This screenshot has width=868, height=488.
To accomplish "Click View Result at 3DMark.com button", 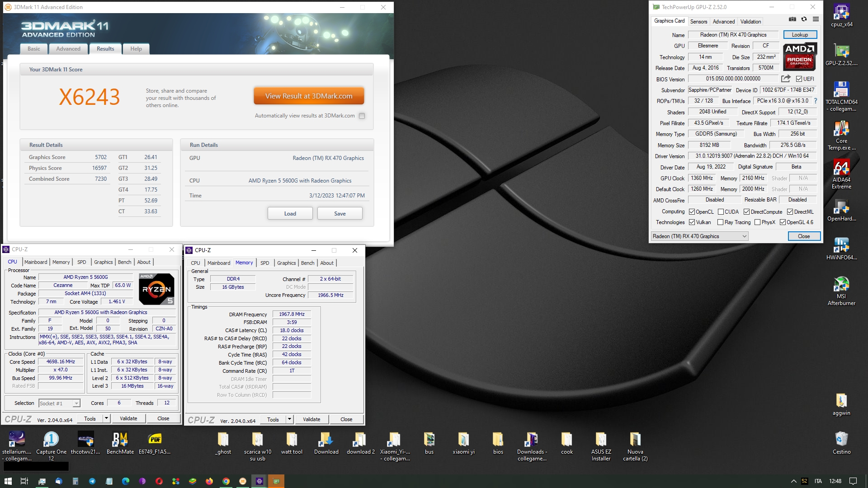I will pos(309,96).
